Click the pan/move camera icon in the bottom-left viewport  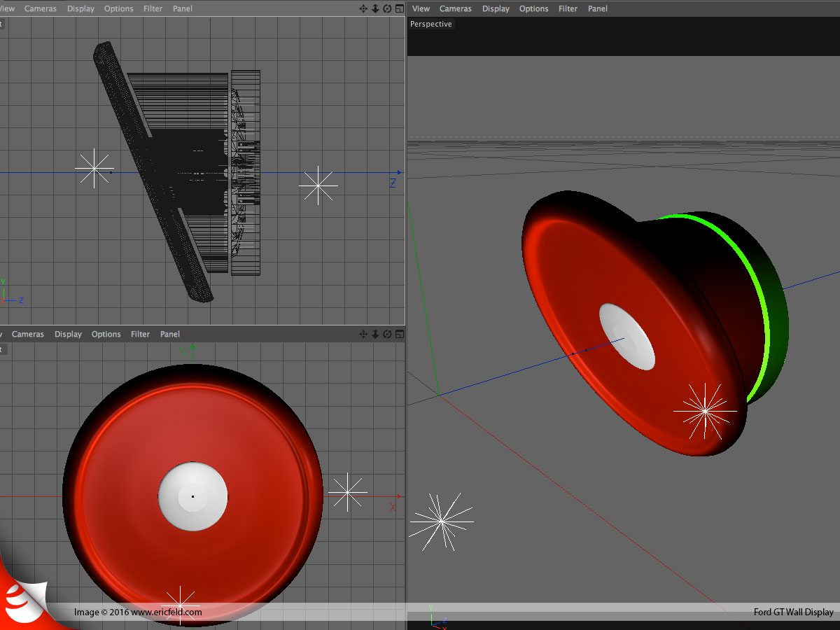pos(363,334)
